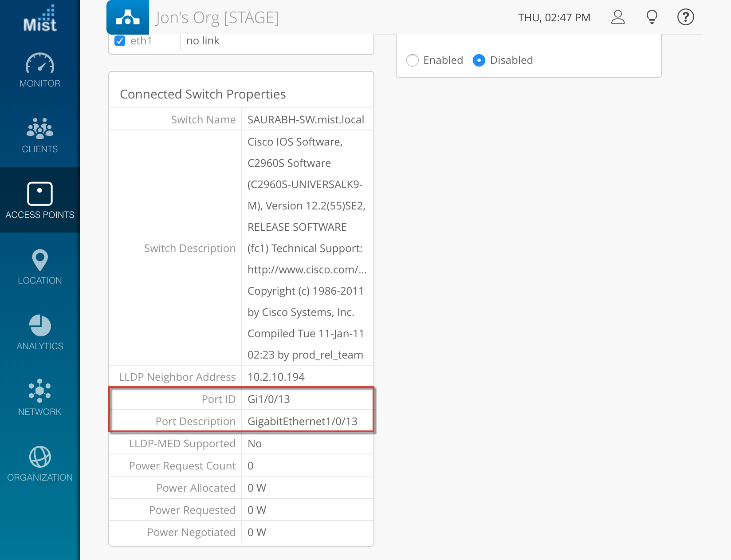Open the user account menu
Screen dimensions: 731x560
(618, 17)
